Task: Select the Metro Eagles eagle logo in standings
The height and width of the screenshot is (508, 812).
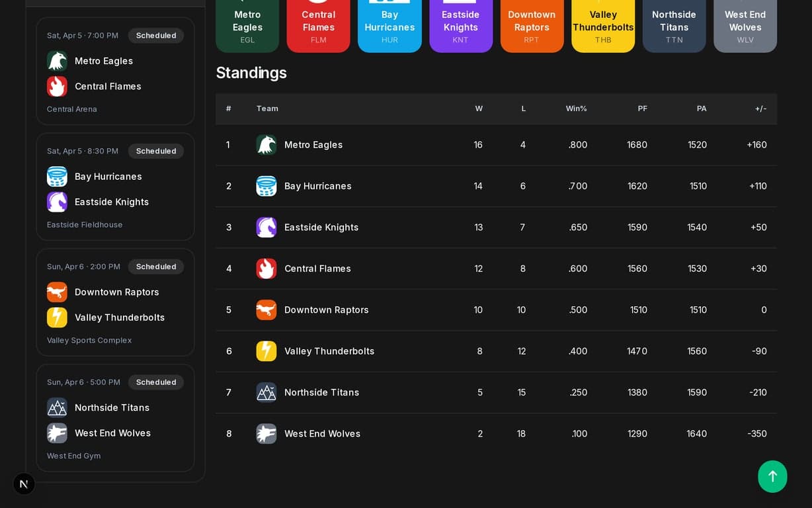Action: click(266, 145)
